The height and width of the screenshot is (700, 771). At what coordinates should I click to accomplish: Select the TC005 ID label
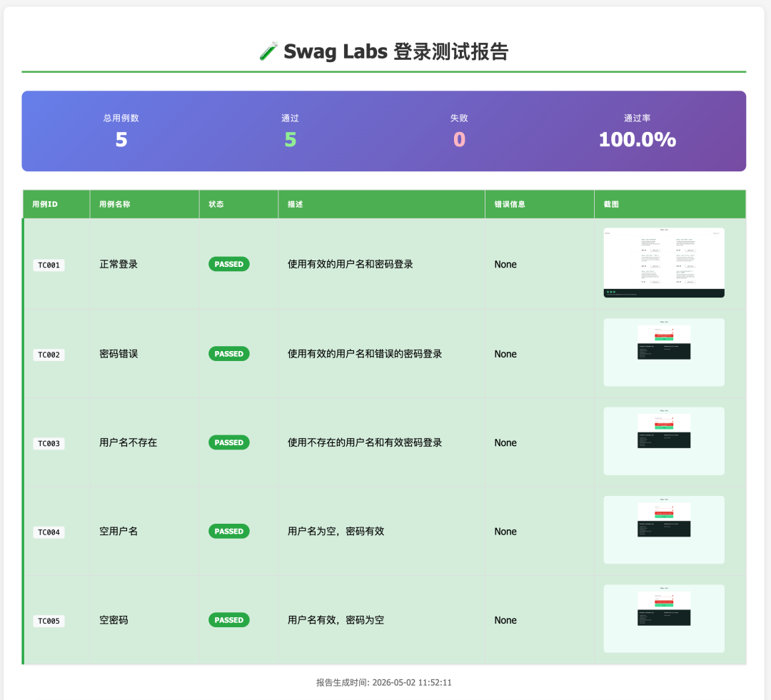(49, 621)
